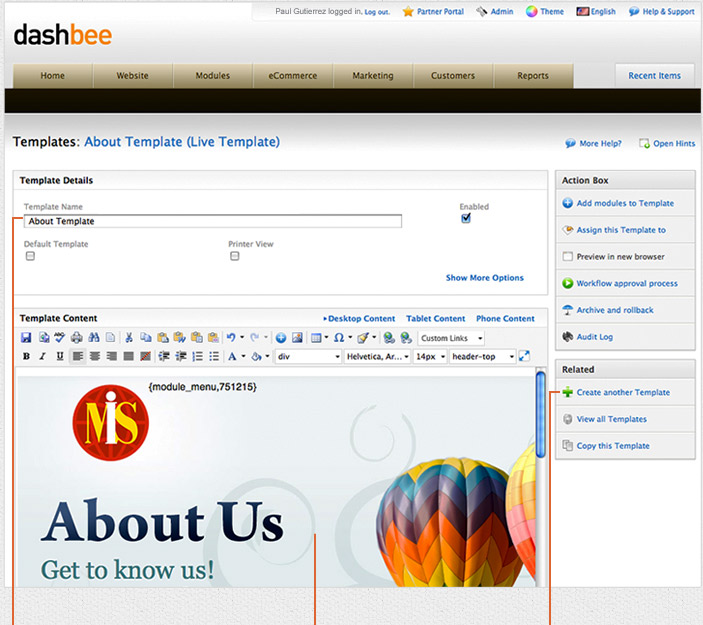Click the MIS logo image in editor
This screenshot has height=625, width=703.
pos(111,423)
